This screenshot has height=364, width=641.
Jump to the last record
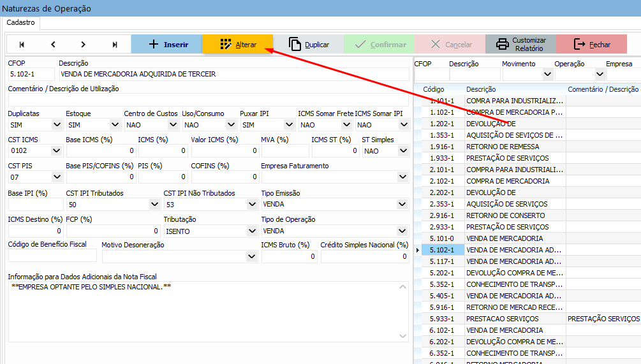(115, 45)
